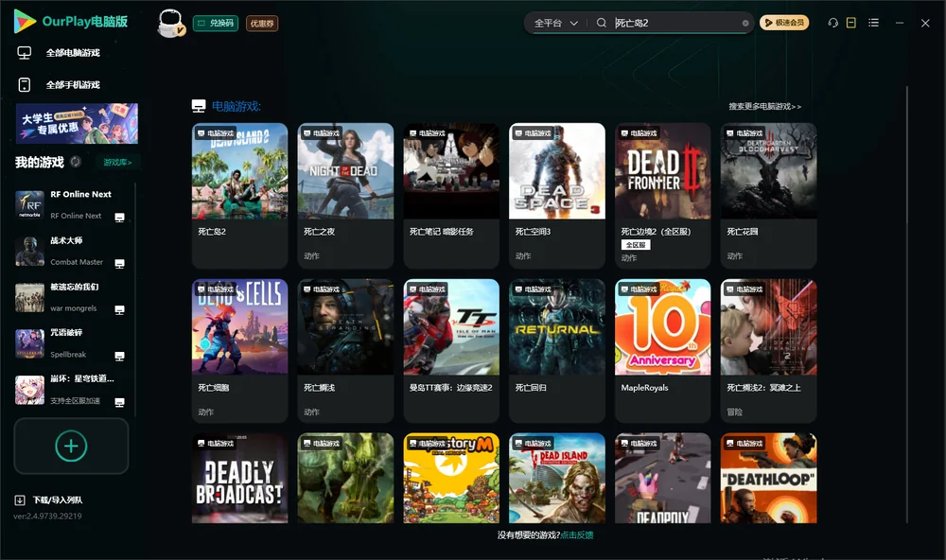Click the yellow mini-window mode icon
The image size is (946, 560).
(x=850, y=23)
